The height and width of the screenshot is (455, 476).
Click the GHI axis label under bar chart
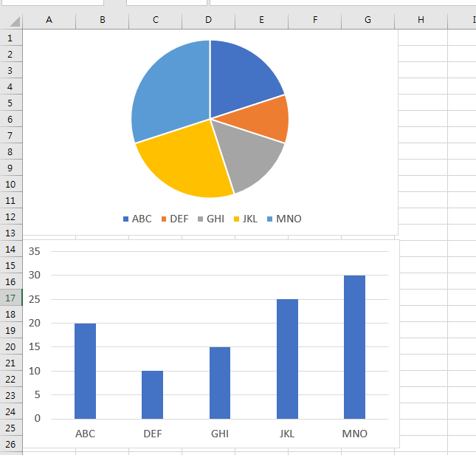pyautogui.click(x=220, y=434)
